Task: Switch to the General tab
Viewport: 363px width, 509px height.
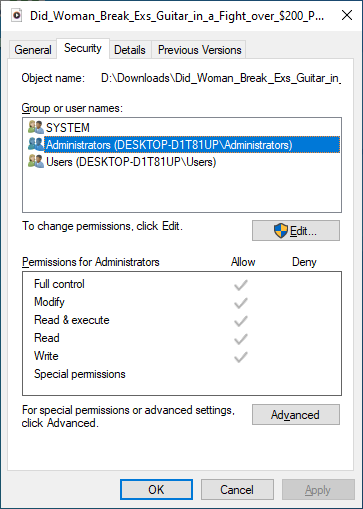Action: tap(33, 50)
